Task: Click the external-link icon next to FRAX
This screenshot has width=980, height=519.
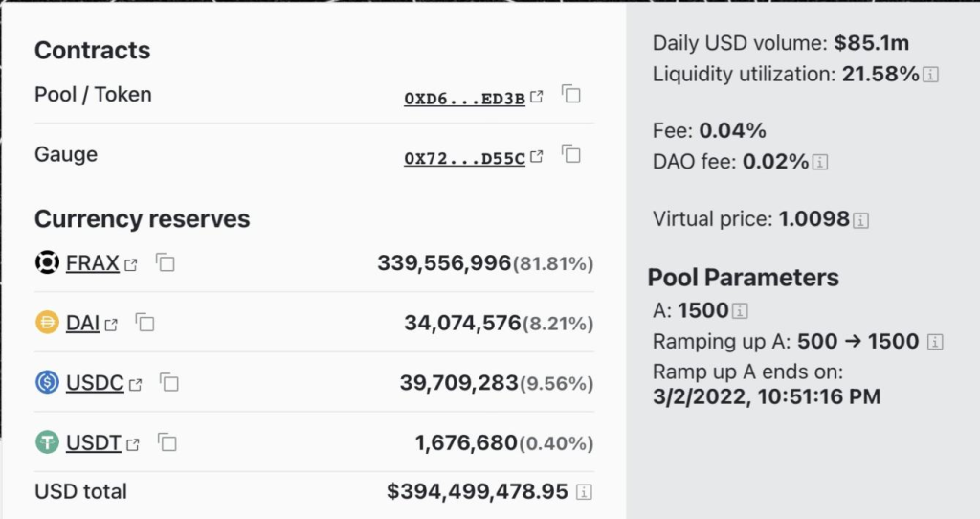Action: coord(130,265)
